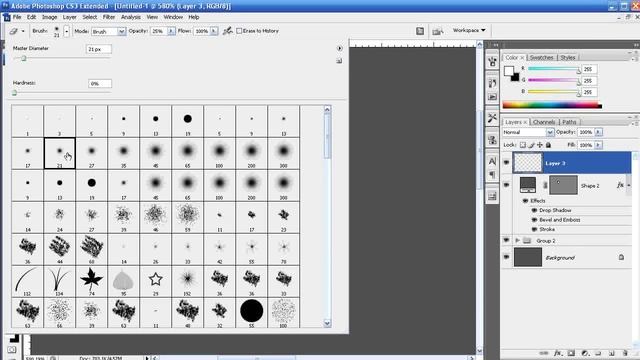Pick the spatter brush labeled 59
640x360 pixels.
coord(187,218)
